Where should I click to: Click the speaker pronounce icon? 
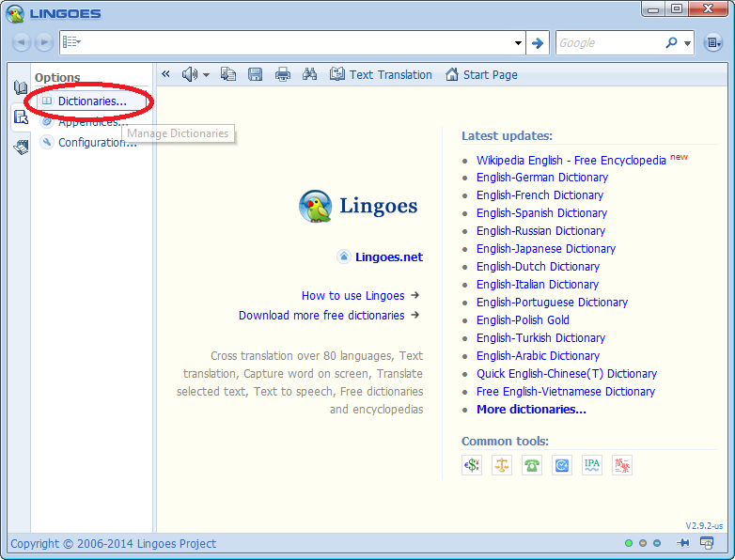click(x=189, y=74)
